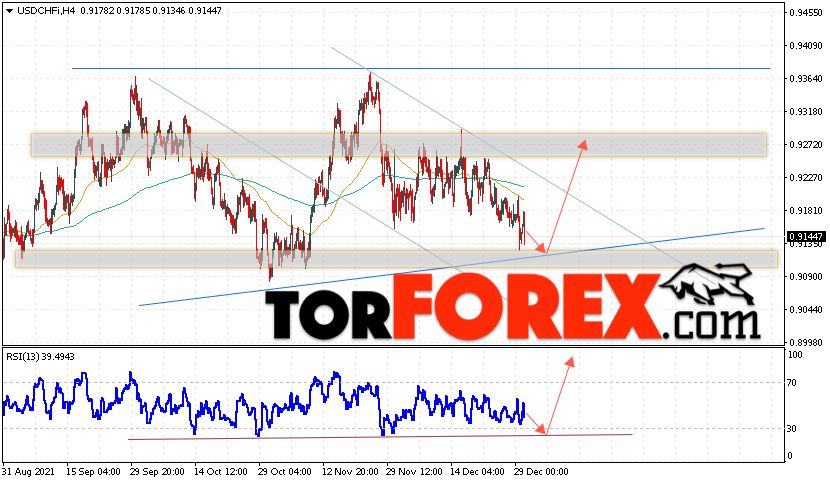The image size is (830, 483).
Task: Select the RSI(13) 39.4943 indicator label
Action: point(40,356)
